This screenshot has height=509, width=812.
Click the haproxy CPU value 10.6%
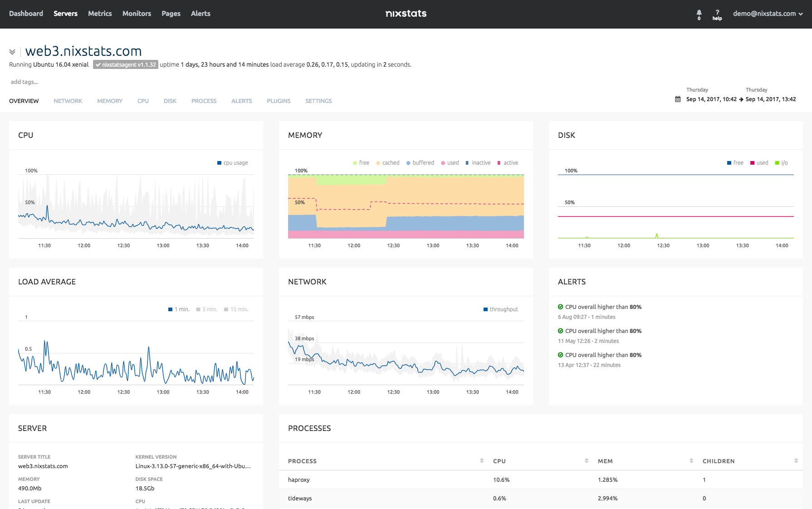(x=501, y=480)
